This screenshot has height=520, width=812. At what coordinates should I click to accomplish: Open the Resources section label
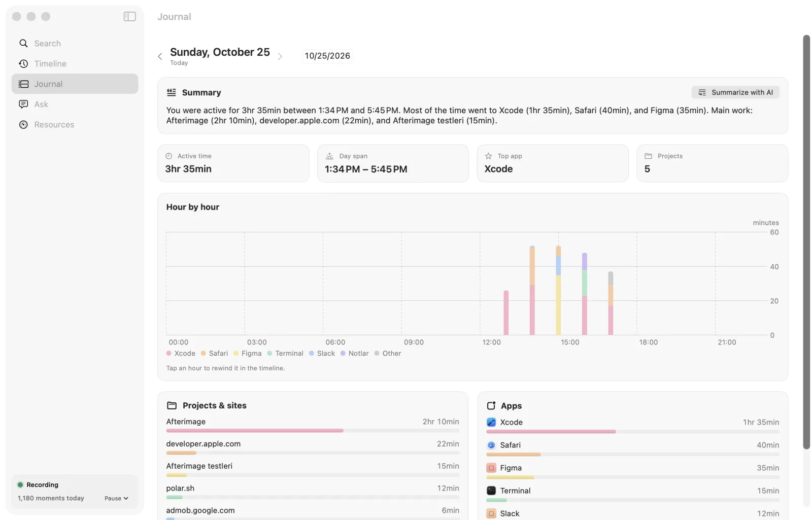(x=54, y=125)
